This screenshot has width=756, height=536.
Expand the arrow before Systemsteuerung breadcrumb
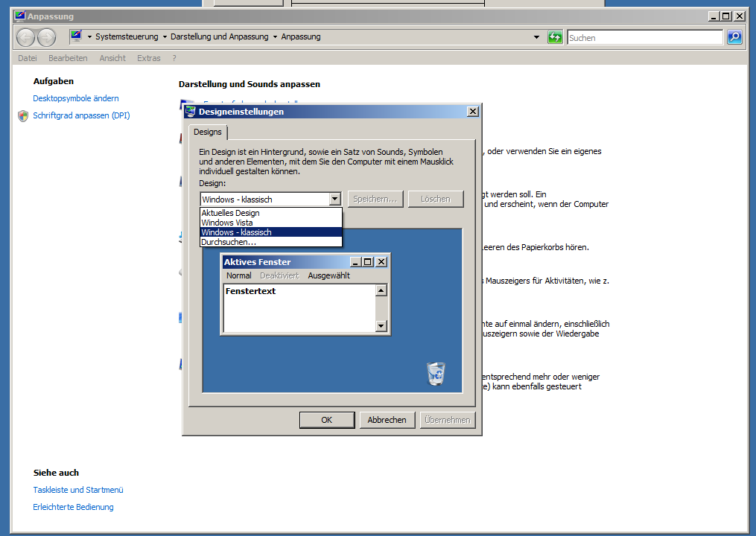[x=89, y=37]
